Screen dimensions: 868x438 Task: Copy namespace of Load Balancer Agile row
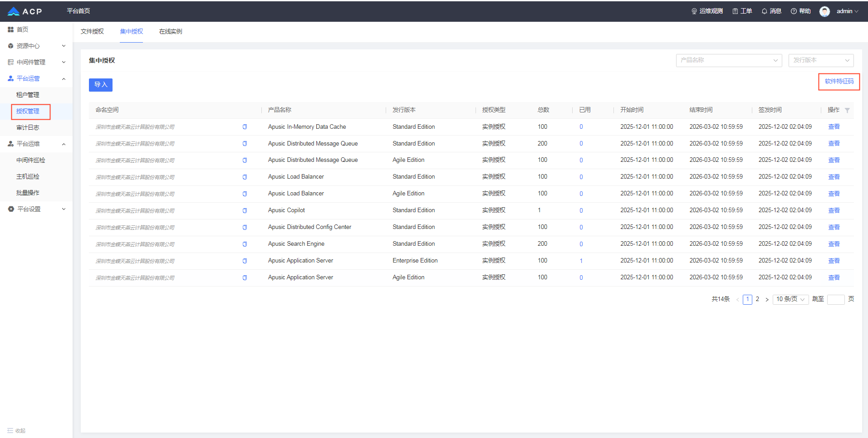pyautogui.click(x=245, y=194)
